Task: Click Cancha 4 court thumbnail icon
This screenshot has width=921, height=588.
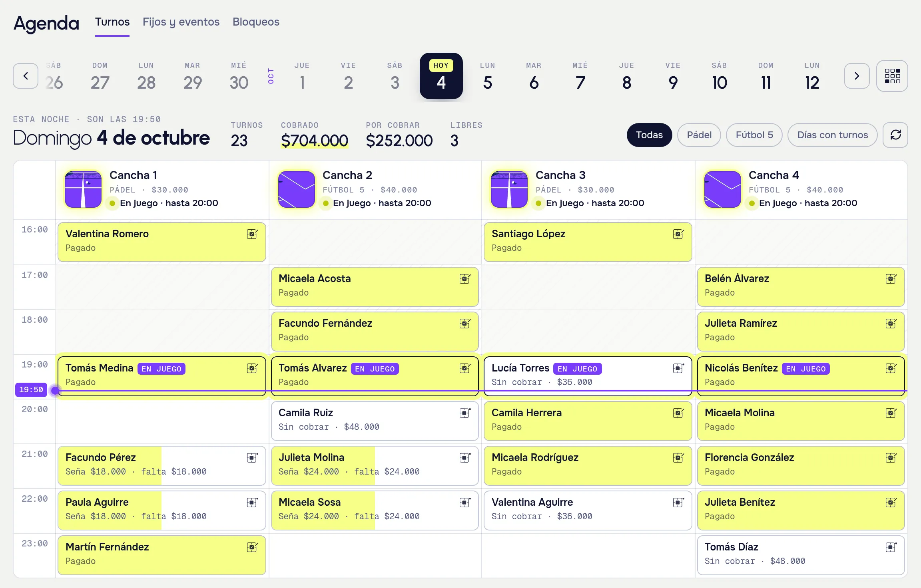Action: [x=722, y=189]
